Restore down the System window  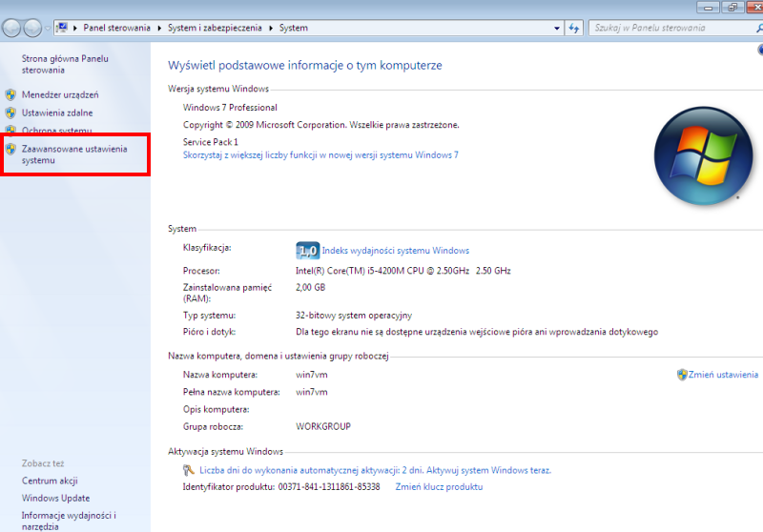(x=732, y=8)
